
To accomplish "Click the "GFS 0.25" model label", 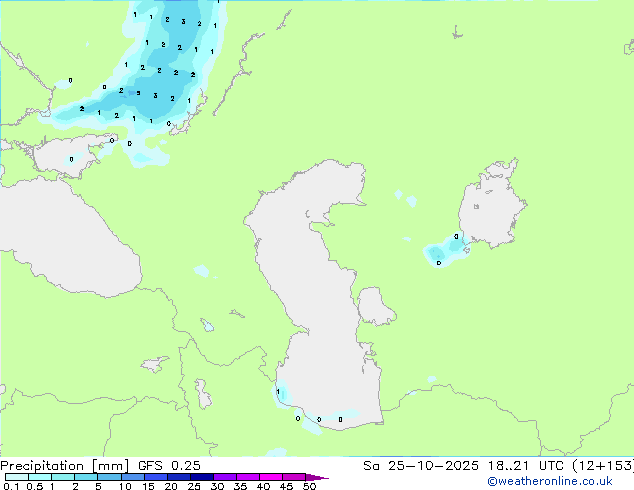I will point(169,466).
